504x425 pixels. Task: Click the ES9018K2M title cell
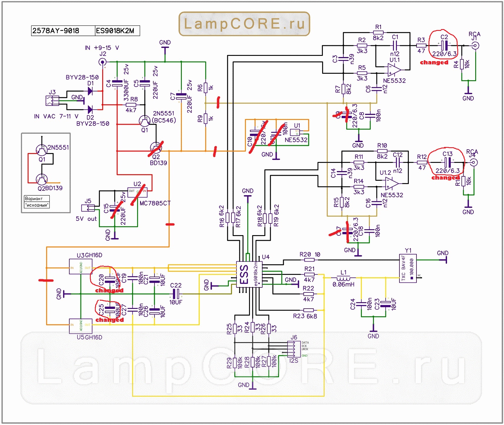117,31
